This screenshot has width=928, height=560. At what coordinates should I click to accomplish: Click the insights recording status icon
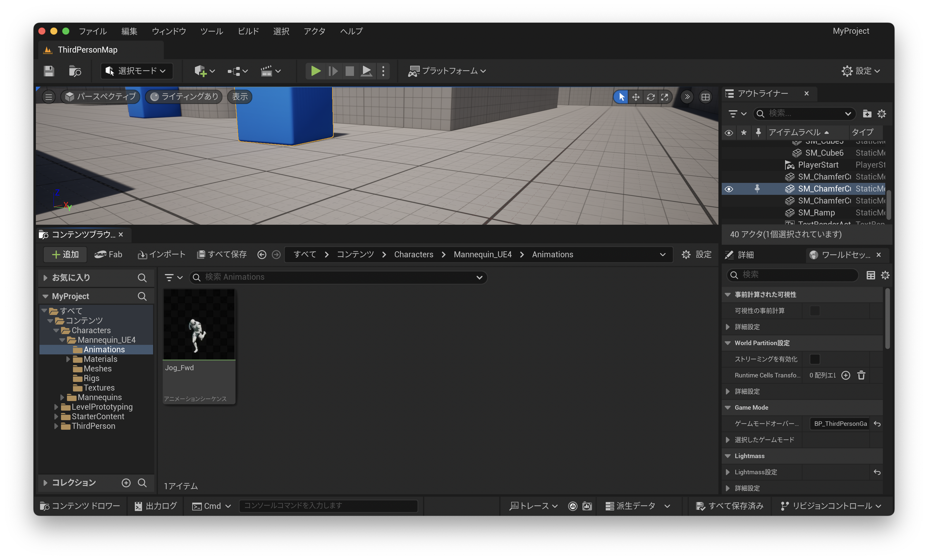573,506
